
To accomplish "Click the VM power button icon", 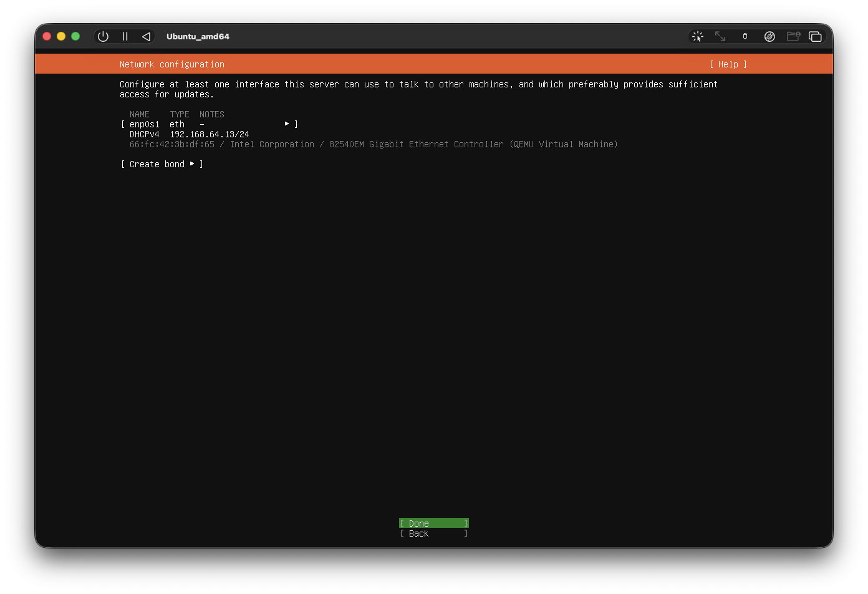I will [104, 37].
